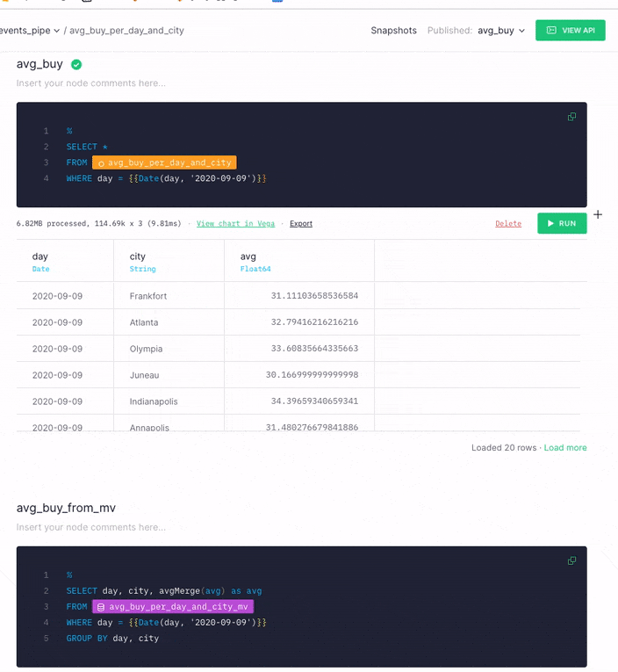Select the day column header
This screenshot has height=672, width=618.
(65, 261)
